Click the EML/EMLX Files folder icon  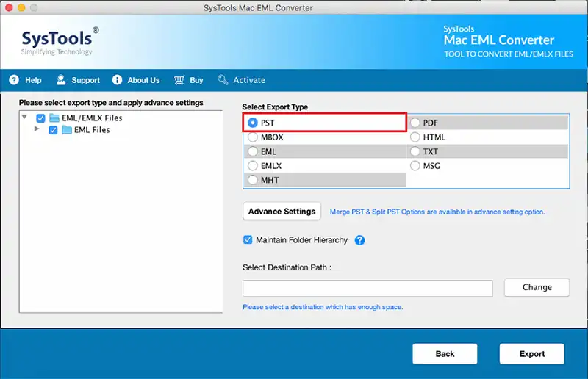point(54,118)
